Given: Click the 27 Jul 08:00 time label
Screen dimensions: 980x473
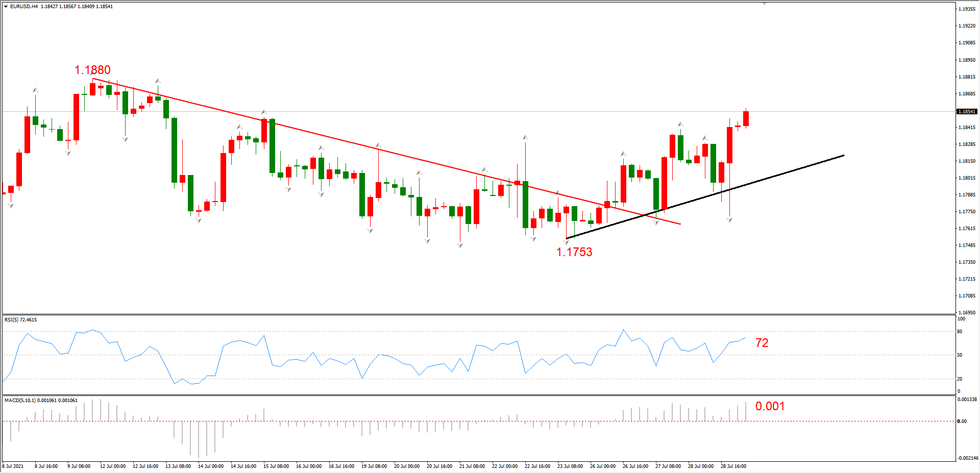Looking at the screenshot, I should [x=668, y=466].
